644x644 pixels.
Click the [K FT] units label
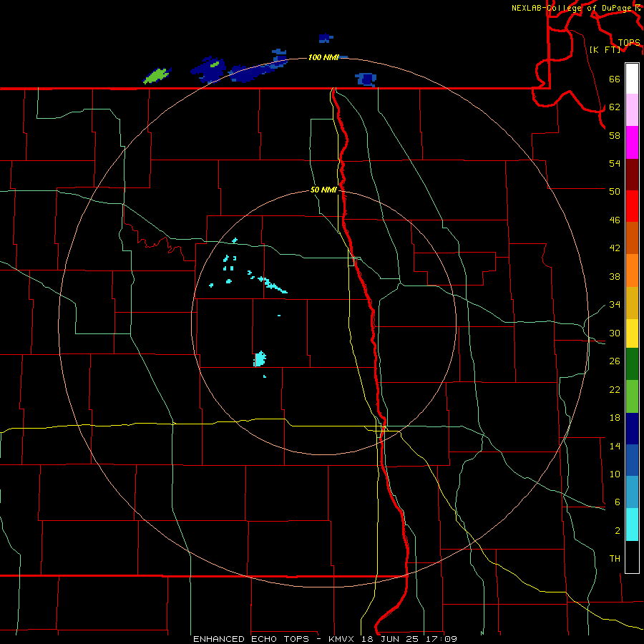pos(605,49)
